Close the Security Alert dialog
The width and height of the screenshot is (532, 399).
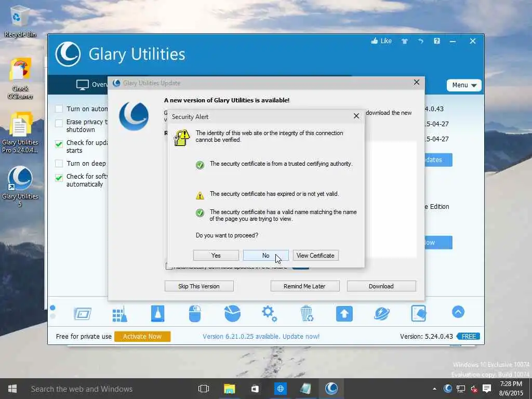point(356,116)
